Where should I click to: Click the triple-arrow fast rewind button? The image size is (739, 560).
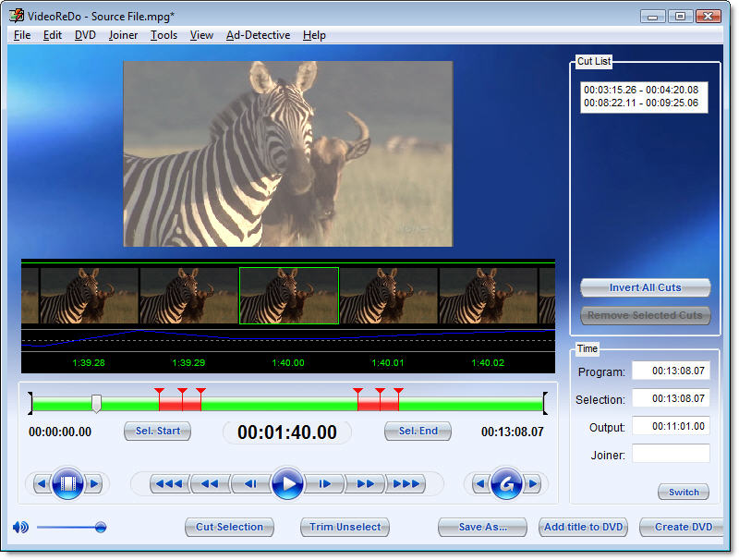point(167,483)
